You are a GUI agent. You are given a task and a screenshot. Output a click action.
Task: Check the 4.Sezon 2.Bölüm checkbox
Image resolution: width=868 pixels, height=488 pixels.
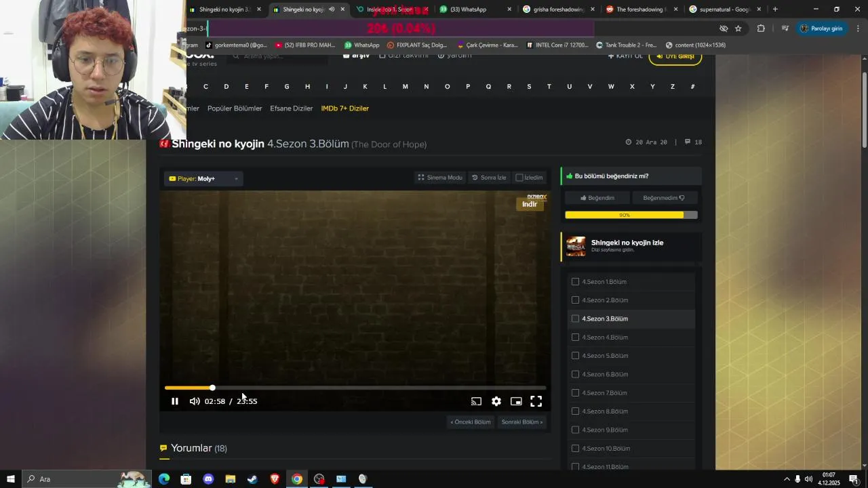pyautogui.click(x=575, y=300)
